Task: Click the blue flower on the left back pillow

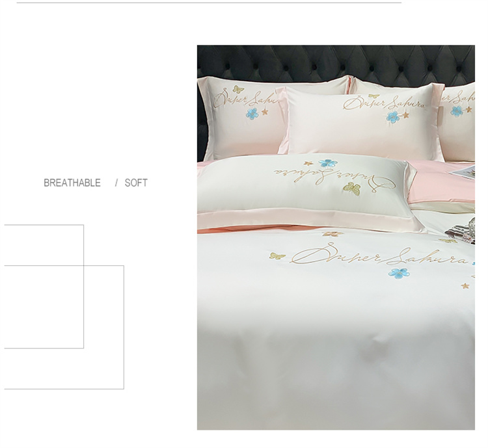Action: tap(252, 114)
